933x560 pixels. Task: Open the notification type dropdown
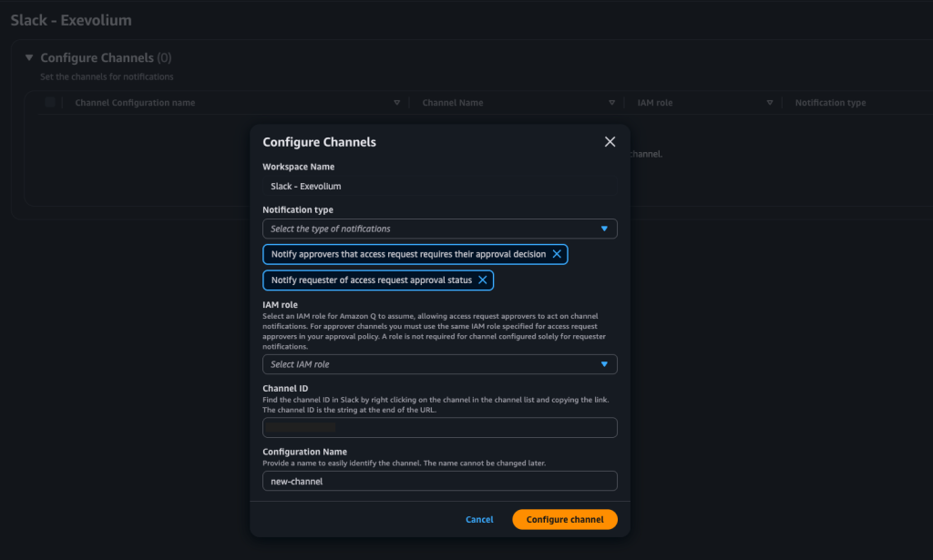(x=439, y=229)
